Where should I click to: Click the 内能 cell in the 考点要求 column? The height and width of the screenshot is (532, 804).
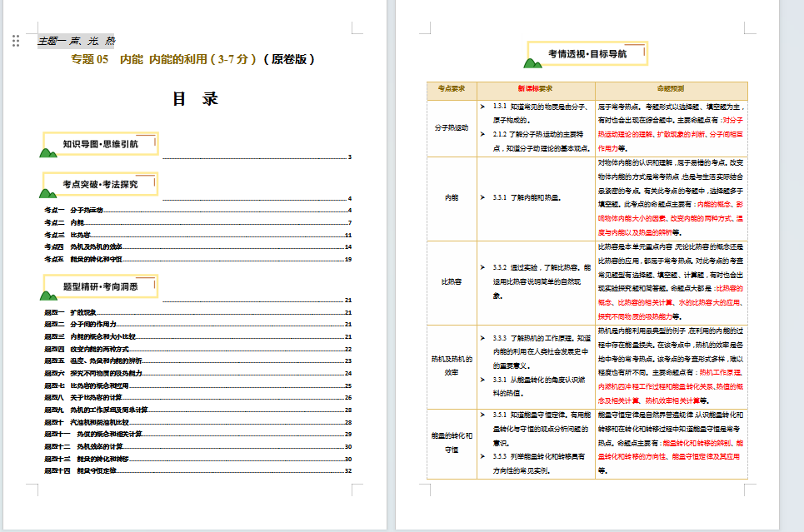452,198
